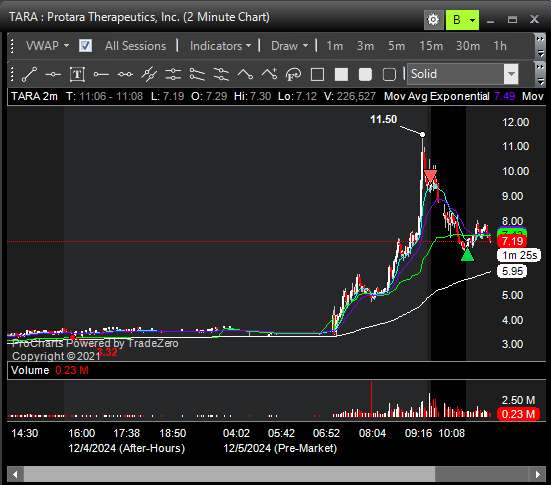Screen dimensions: 551x485
Task: Click the red 3.32 low price label
Action: coord(107,352)
